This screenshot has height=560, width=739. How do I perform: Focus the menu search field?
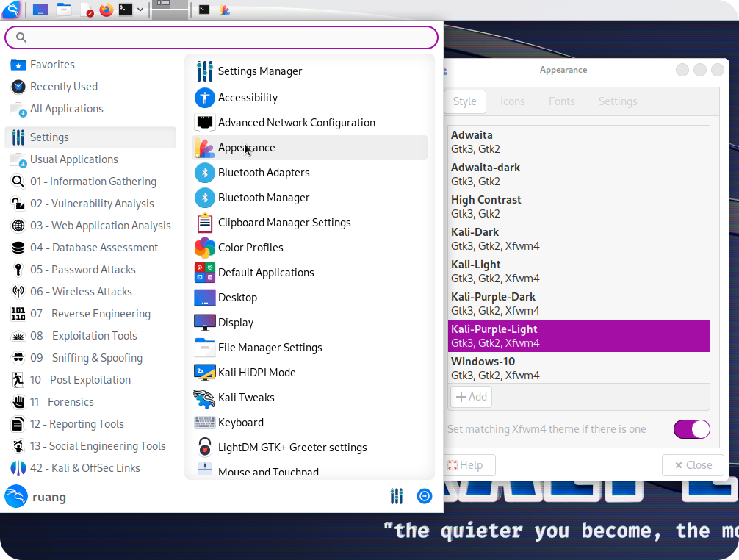(222, 37)
